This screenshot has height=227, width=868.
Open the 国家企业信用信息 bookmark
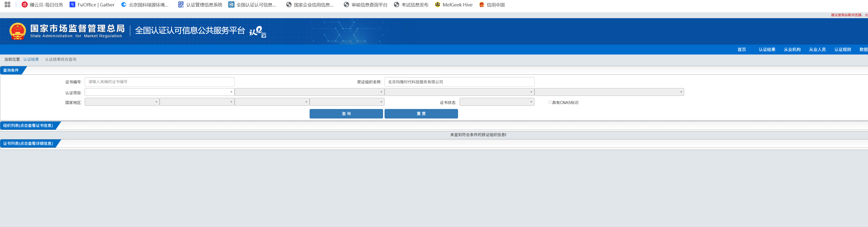[x=310, y=5]
